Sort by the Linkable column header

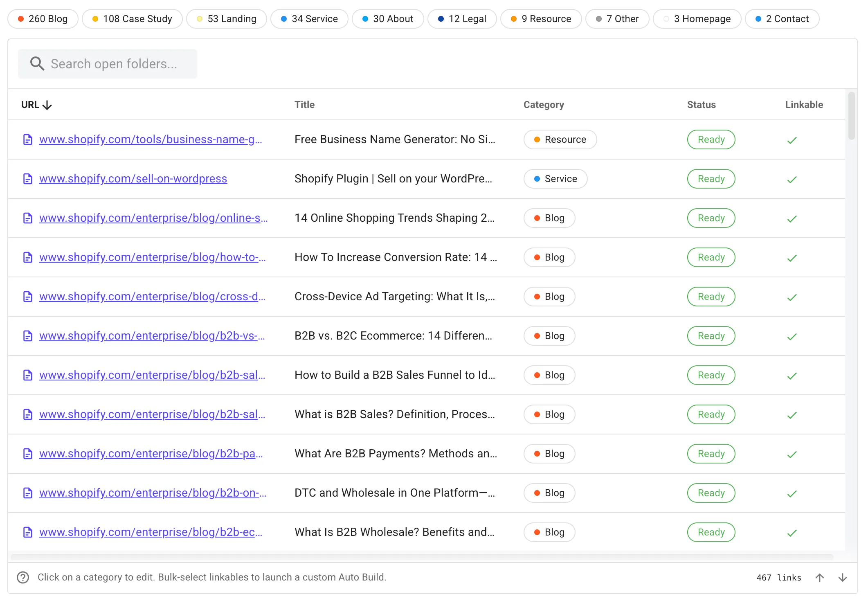coord(804,105)
